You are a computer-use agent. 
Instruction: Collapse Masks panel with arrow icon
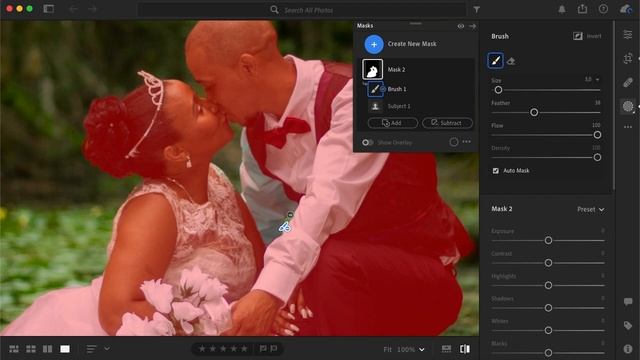473,26
